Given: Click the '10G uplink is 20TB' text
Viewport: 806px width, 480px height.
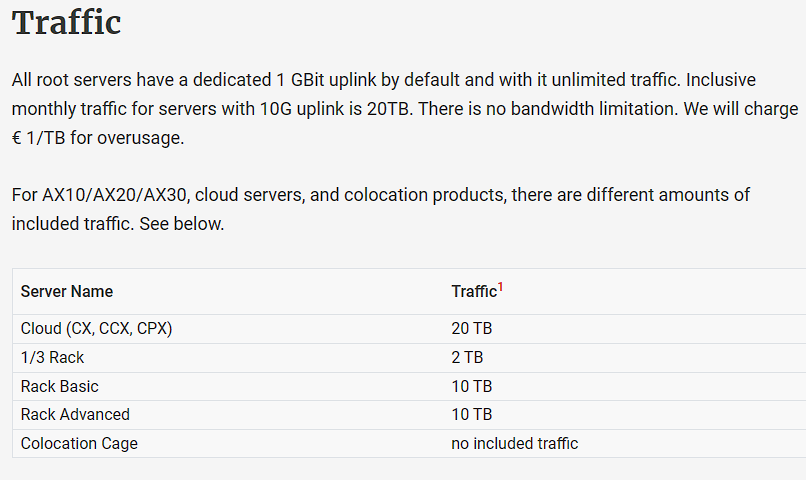Looking at the screenshot, I should click(336, 109).
